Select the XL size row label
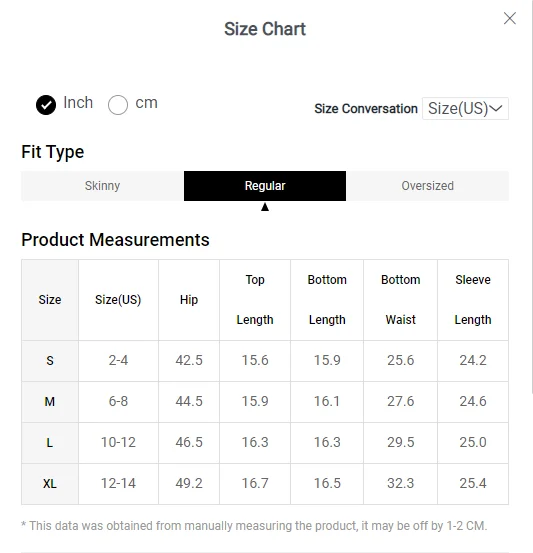The height and width of the screenshot is (553, 533). 50,484
